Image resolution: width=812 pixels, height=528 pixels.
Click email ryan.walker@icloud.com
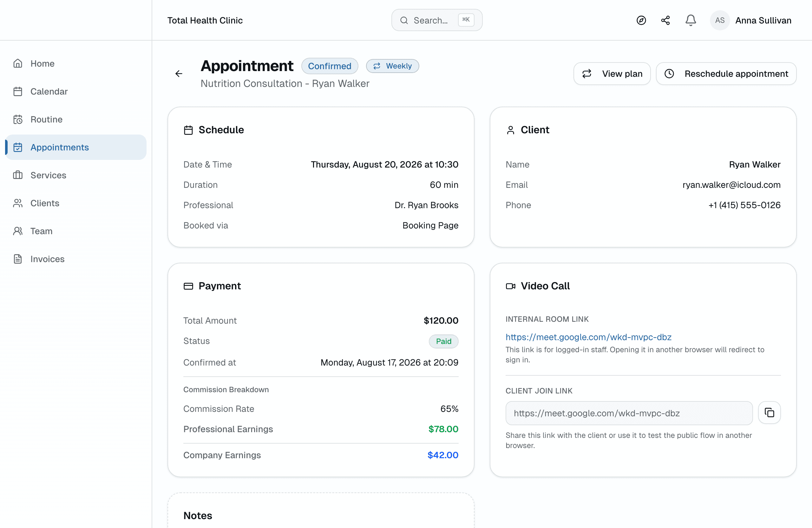point(731,185)
